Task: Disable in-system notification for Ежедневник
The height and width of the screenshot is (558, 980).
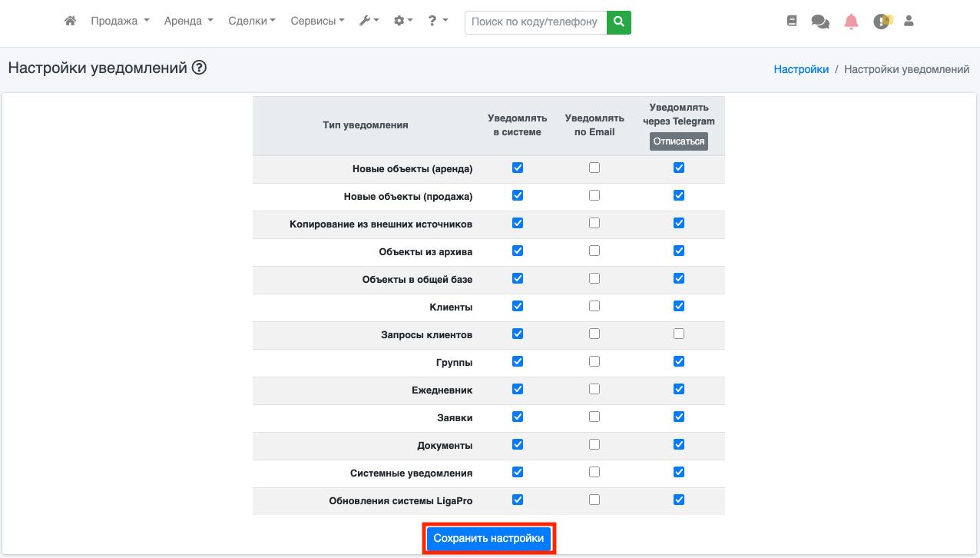Action: (x=518, y=389)
